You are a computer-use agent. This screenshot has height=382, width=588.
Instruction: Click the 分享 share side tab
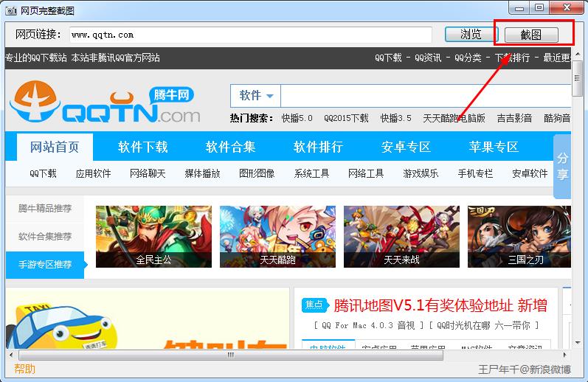(562, 167)
